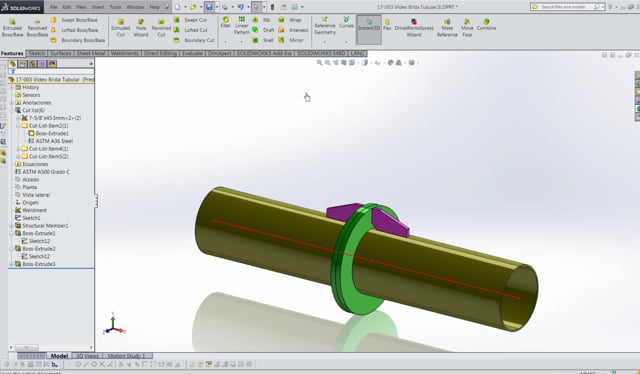Click the Save icon in title toolbar
This screenshot has width=640, height=374.
209,7
